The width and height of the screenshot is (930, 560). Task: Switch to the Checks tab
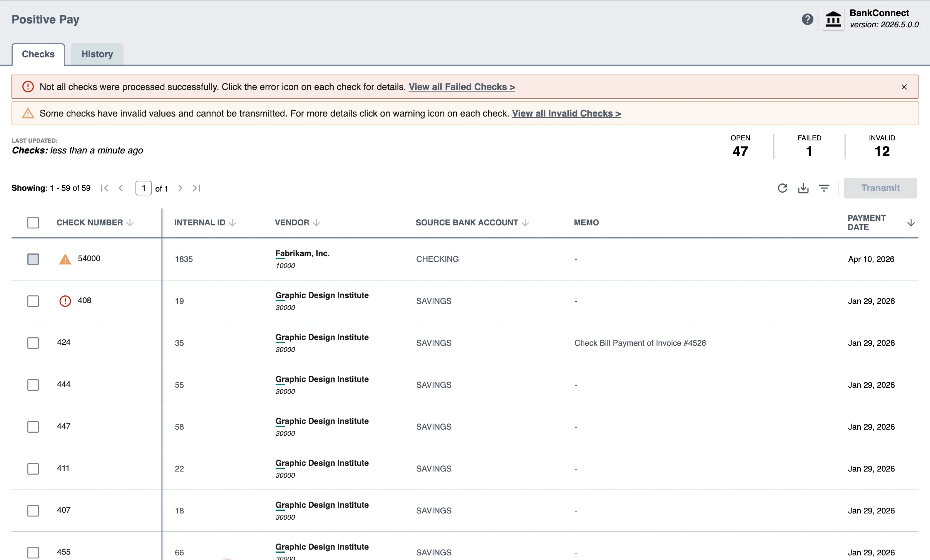38,54
